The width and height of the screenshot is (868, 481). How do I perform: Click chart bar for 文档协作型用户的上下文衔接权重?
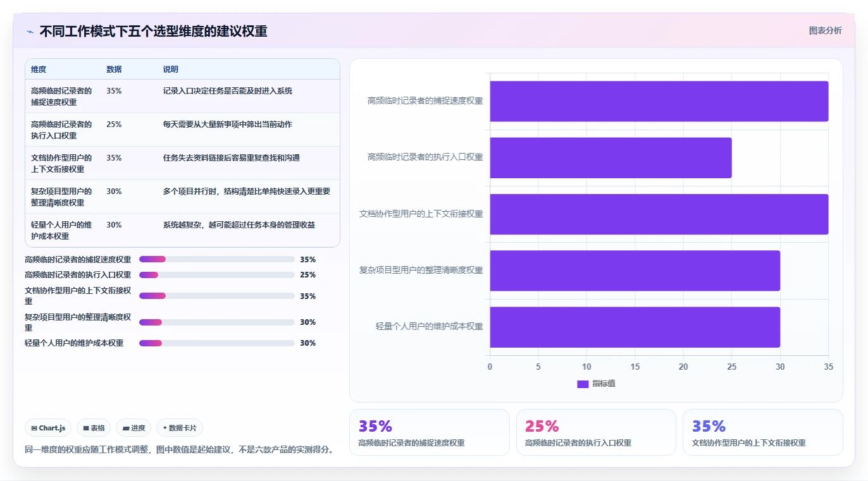tap(659, 214)
